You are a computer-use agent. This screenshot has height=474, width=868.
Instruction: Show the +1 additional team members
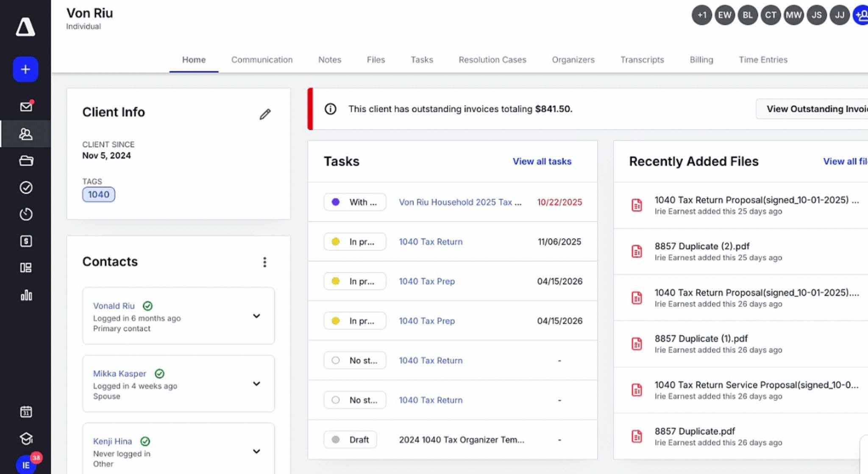coord(702,15)
